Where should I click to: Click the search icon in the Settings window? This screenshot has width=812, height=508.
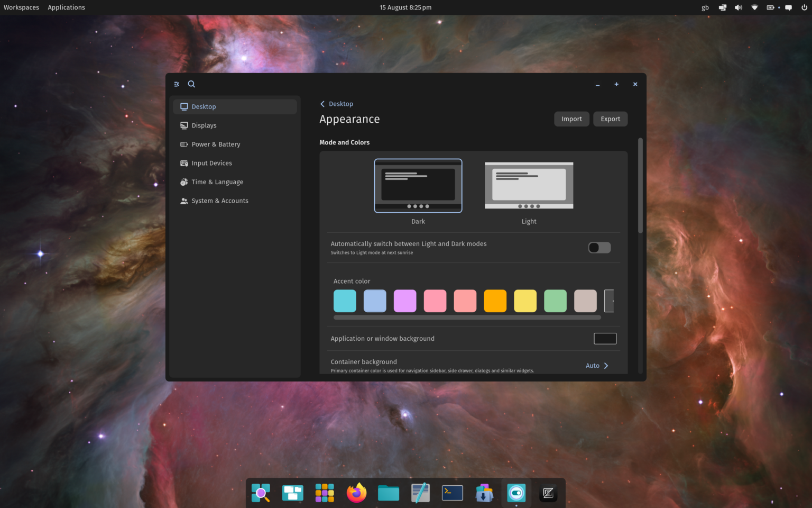(191, 84)
